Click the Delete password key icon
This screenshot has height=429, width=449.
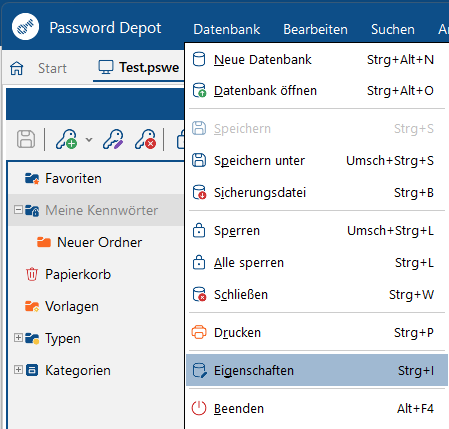pos(145,139)
